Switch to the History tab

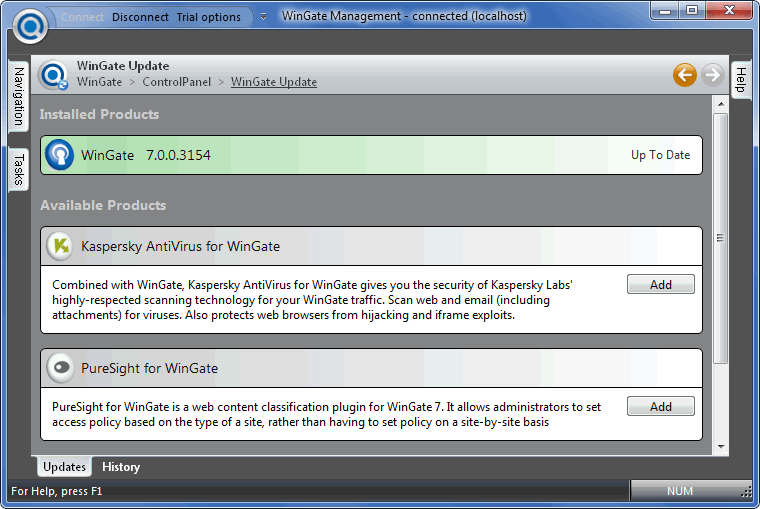pos(121,467)
